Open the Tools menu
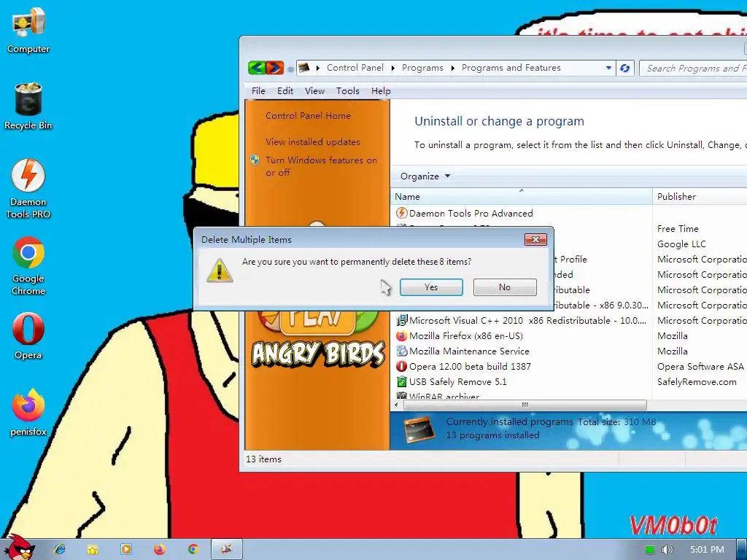Viewport: 747px width, 560px height. point(347,91)
